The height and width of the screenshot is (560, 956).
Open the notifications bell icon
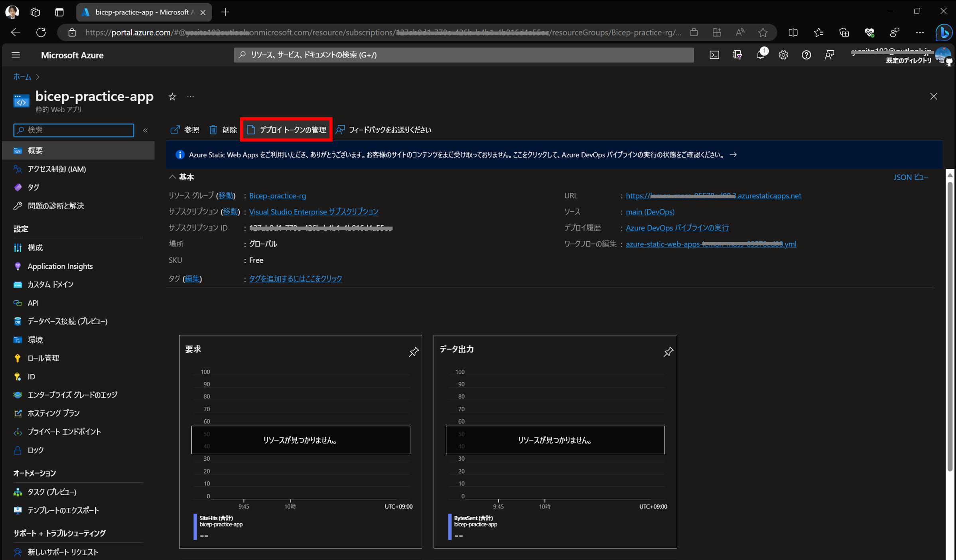760,55
